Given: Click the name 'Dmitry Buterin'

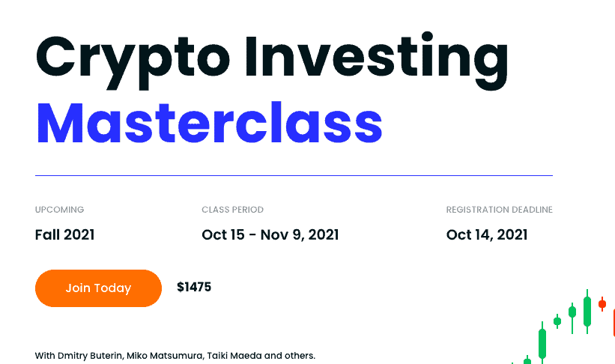Looking at the screenshot, I should [x=90, y=355].
